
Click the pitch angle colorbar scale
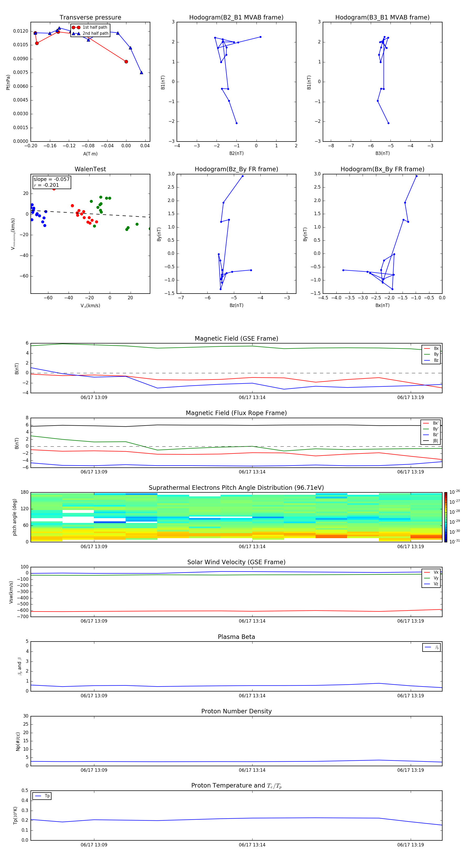tap(446, 517)
